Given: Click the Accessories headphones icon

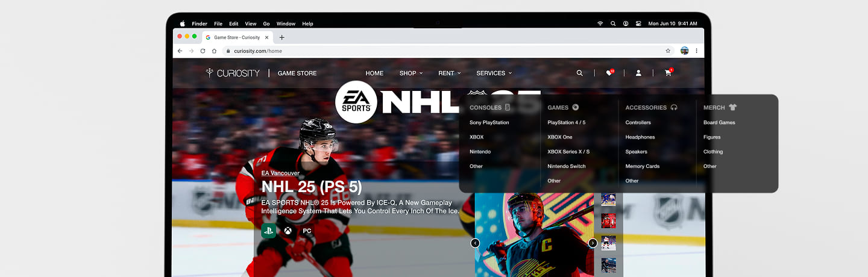Looking at the screenshot, I should [x=674, y=107].
